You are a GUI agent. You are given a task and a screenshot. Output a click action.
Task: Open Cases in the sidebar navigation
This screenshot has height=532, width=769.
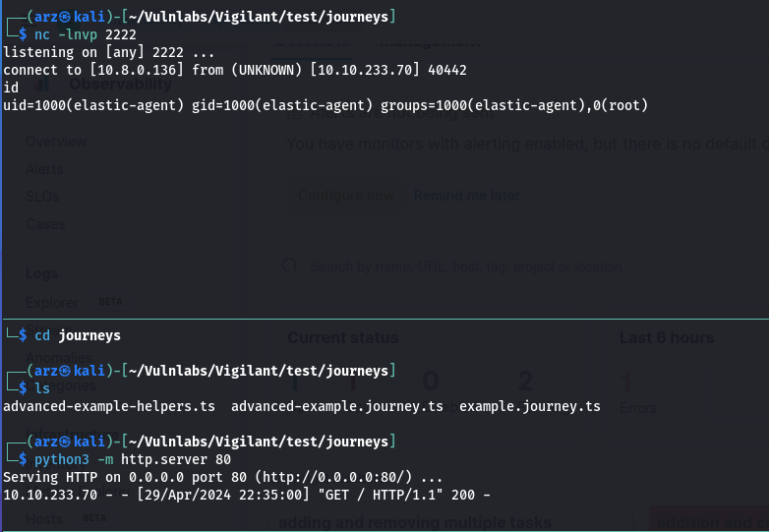[45, 224]
